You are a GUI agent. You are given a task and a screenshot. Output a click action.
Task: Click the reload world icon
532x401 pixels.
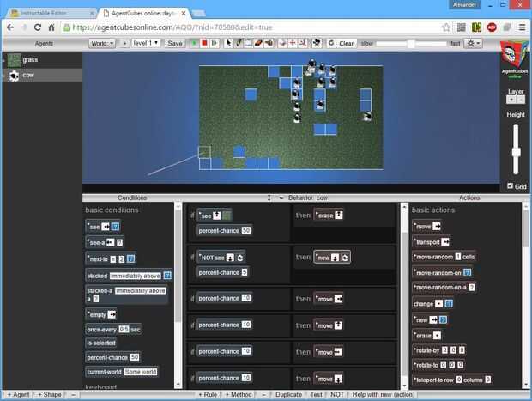tap(331, 43)
